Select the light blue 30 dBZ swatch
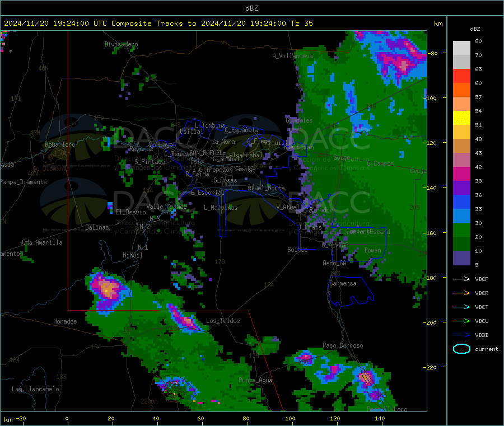The image size is (504, 426). pyautogui.click(x=461, y=216)
